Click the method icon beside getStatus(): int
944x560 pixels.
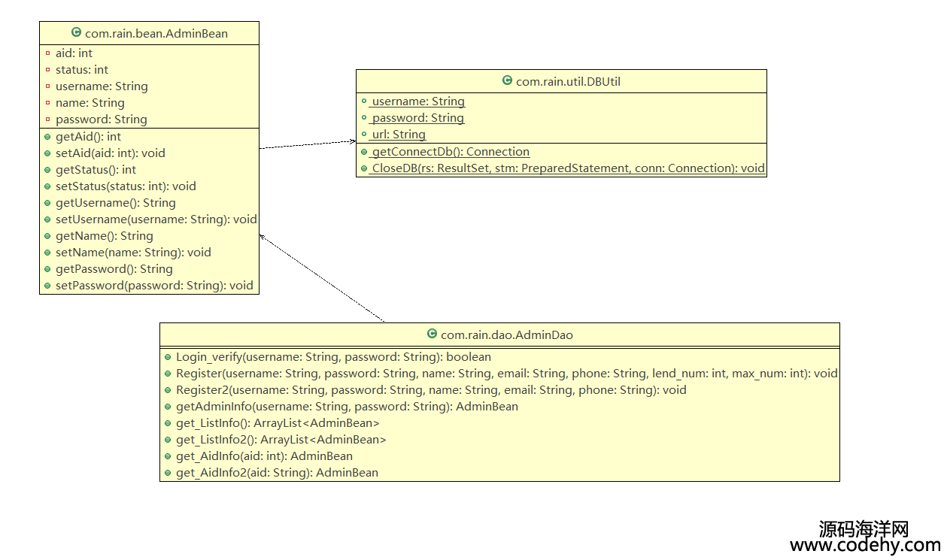tap(47, 170)
